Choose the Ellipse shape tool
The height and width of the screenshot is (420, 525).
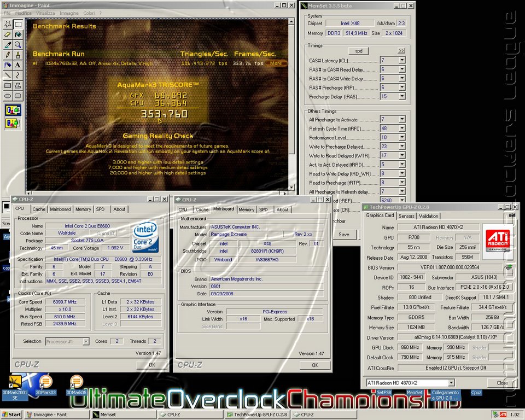(x=7, y=96)
